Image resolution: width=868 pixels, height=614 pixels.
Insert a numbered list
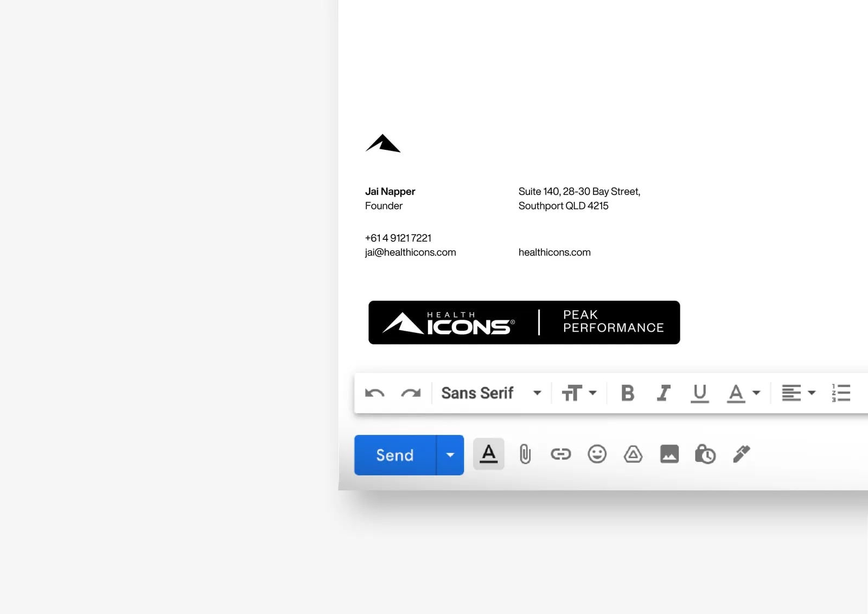tap(841, 393)
